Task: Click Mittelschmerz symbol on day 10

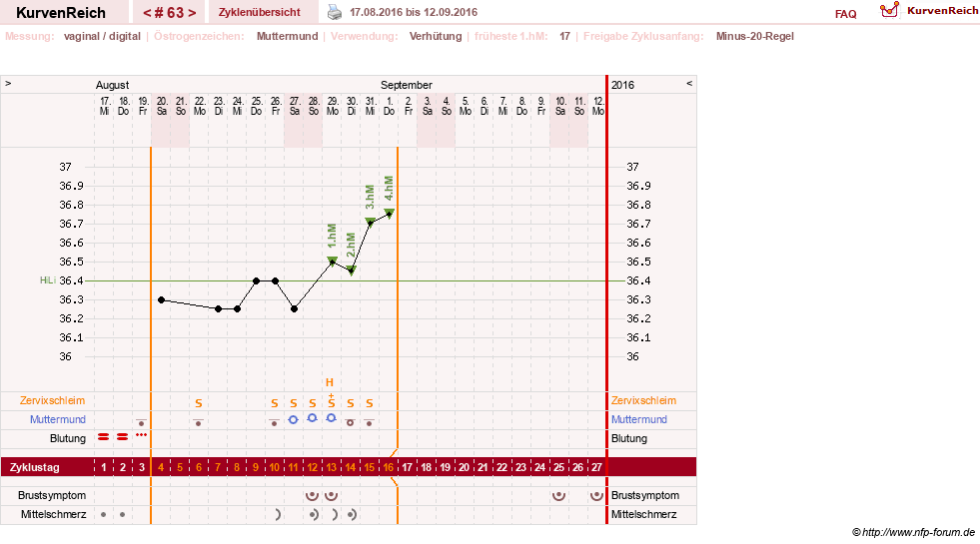Action: coord(278,515)
